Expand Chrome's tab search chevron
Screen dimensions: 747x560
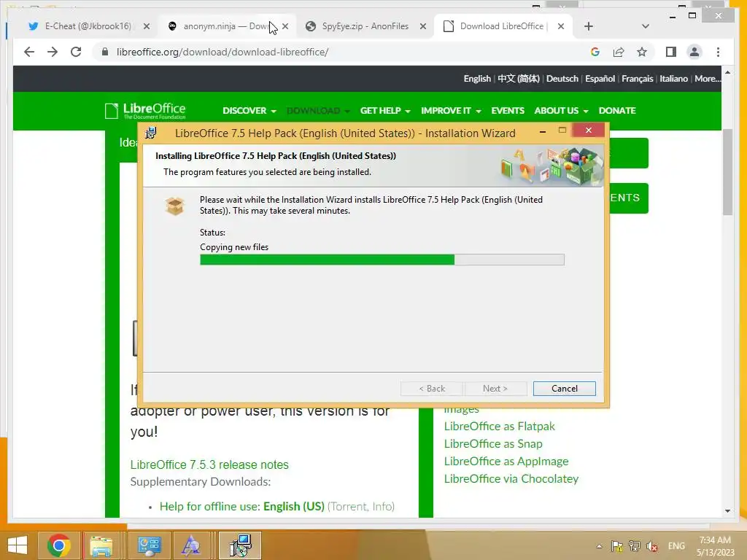pos(645,26)
